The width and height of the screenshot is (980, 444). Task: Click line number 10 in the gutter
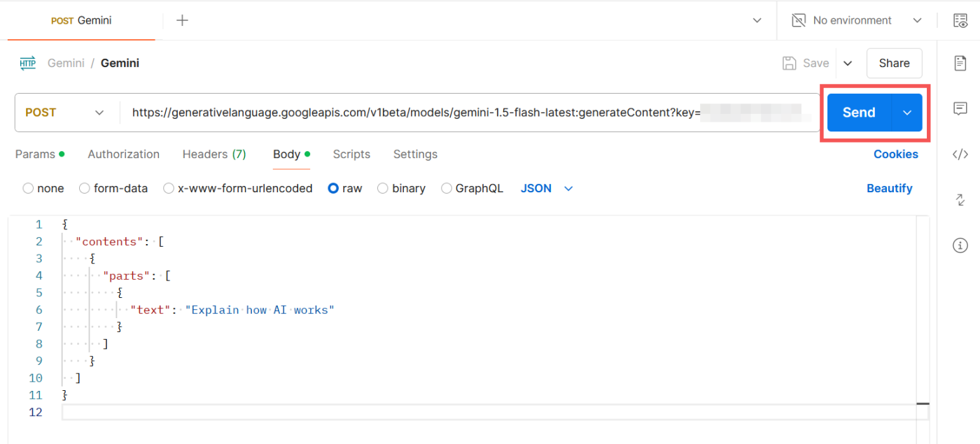pos(36,378)
